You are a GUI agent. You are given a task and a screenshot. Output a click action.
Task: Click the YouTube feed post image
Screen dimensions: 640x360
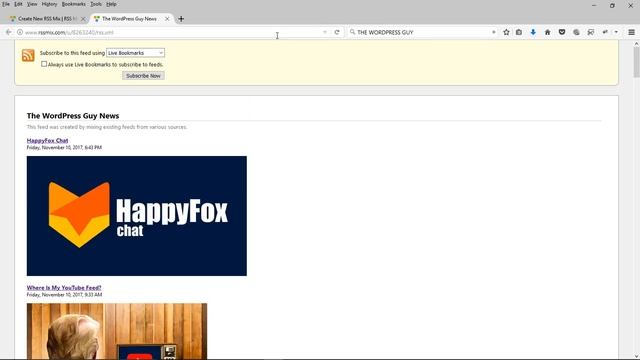(117, 331)
